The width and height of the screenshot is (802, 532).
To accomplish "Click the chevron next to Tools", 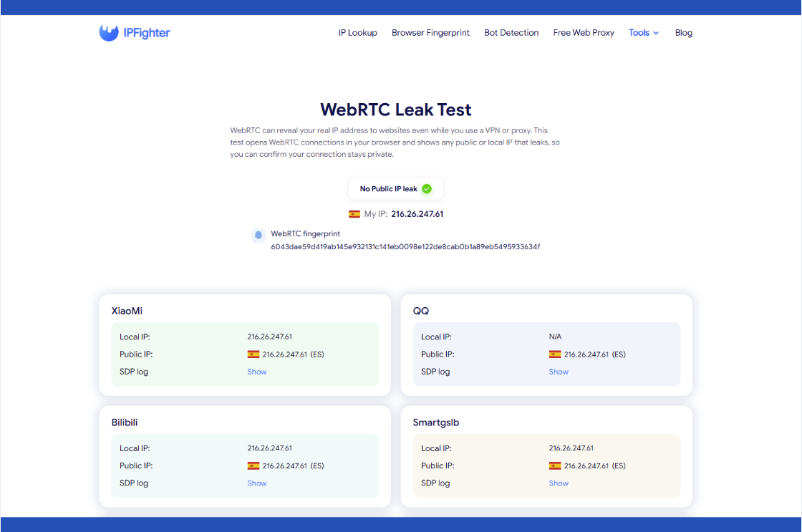I will 656,33.
